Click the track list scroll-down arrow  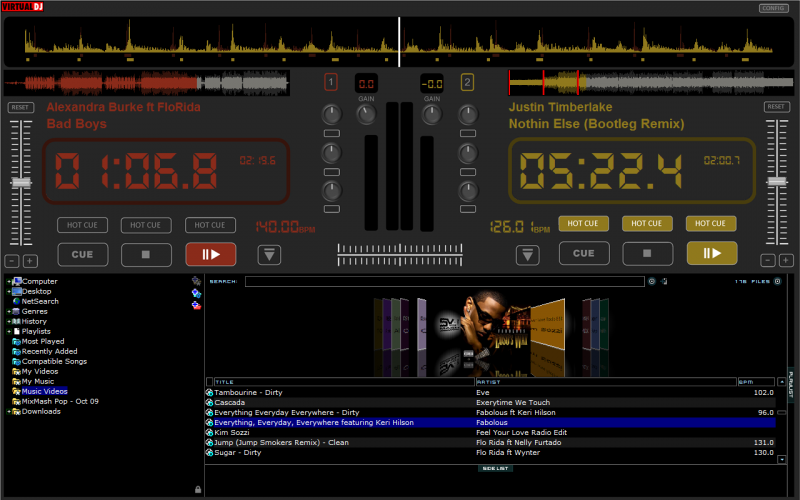[x=781, y=459]
